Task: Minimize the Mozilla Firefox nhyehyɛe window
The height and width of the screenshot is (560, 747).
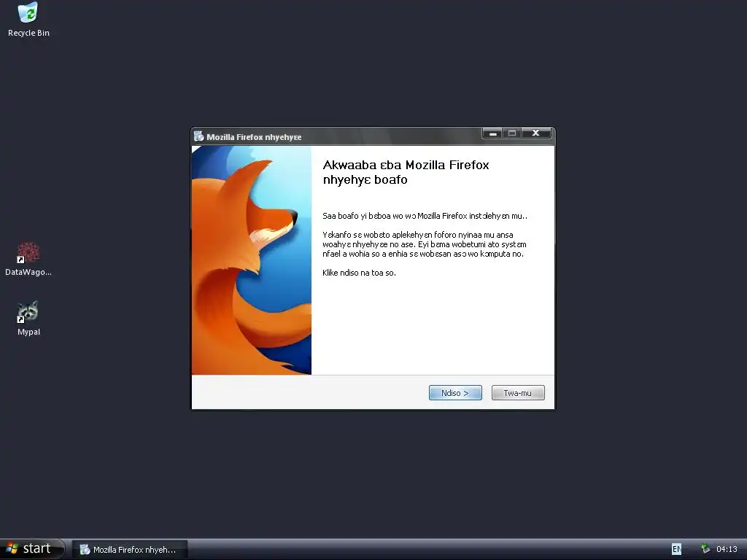Action: pyautogui.click(x=492, y=133)
